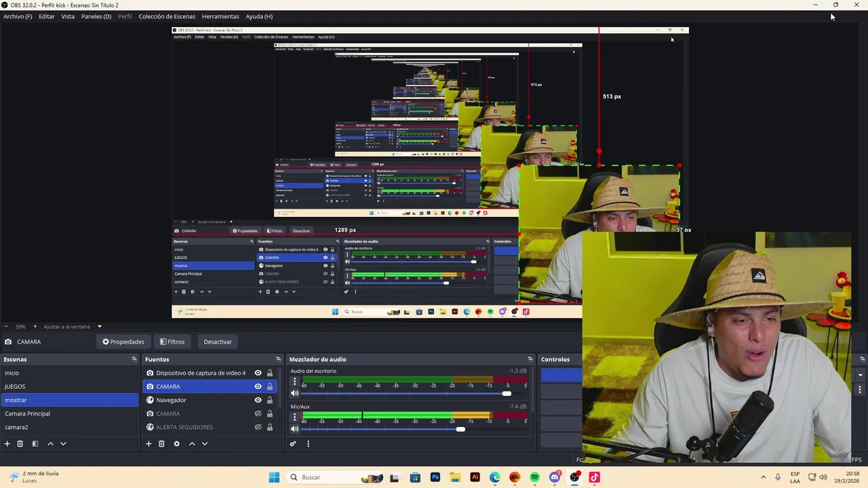Select the camara2 scene
This screenshot has width=868, height=488.
click(x=69, y=427)
